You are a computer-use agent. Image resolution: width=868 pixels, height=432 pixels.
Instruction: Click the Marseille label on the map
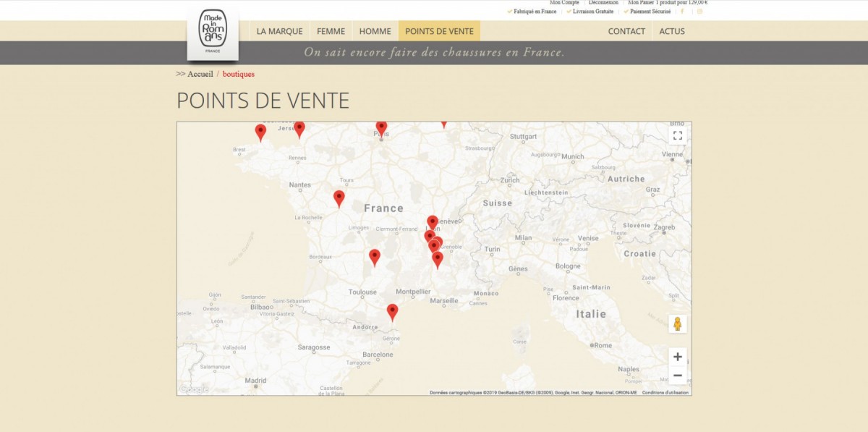point(443,301)
